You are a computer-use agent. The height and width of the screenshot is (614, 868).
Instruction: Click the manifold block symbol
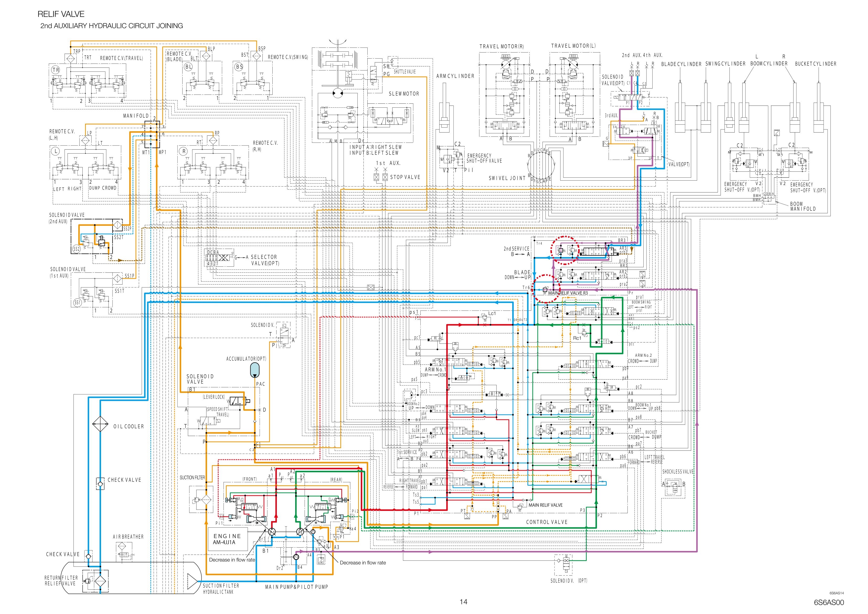pyautogui.click(x=152, y=134)
